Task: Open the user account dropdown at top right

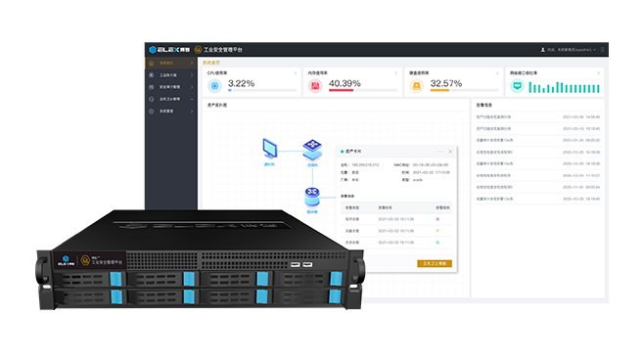Action: tap(569, 50)
